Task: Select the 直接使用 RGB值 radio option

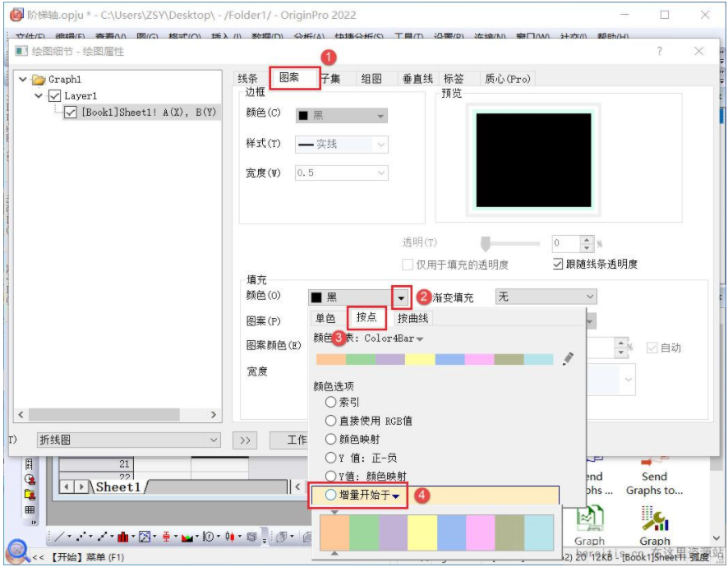Action: point(330,421)
